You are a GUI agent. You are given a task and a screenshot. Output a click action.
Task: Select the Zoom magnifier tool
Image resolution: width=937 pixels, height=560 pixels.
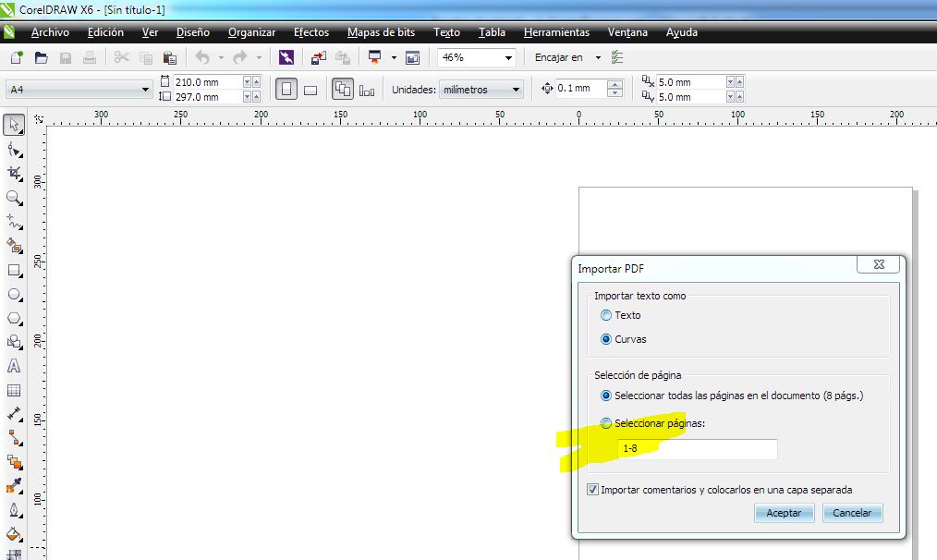pyautogui.click(x=15, y=198)
